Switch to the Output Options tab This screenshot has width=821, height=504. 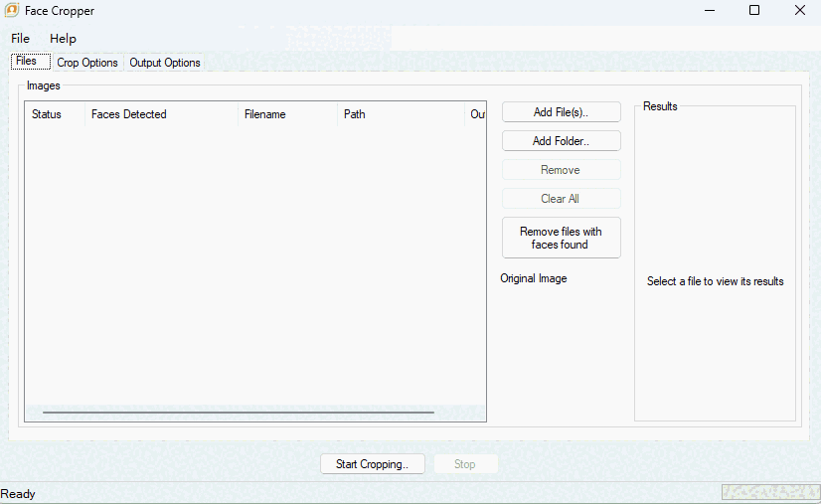[165, 63]
